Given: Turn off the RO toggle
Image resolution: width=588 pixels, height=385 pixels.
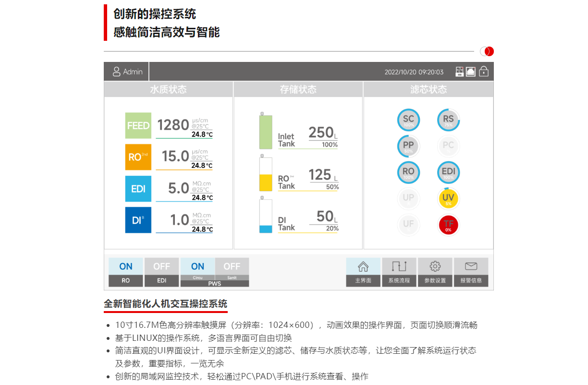Looking at the screenshot, I should (x=125, y=266).
